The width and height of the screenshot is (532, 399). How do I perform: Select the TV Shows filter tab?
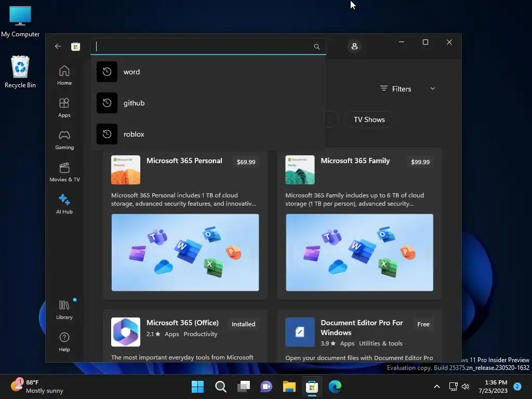pos(369,120)
